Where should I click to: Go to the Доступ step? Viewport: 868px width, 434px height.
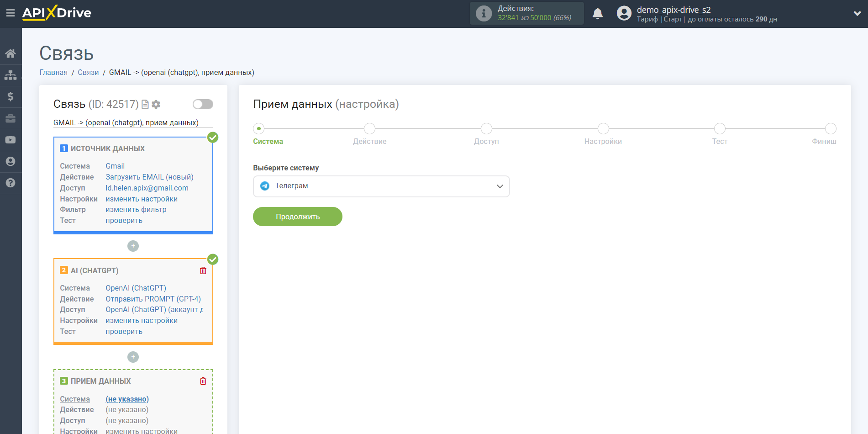coord(486,129)
